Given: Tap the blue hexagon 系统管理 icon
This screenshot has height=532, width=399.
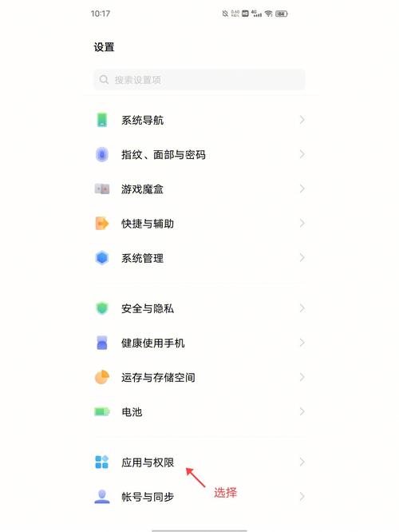Looking at the screenshot, I should 102,258.
